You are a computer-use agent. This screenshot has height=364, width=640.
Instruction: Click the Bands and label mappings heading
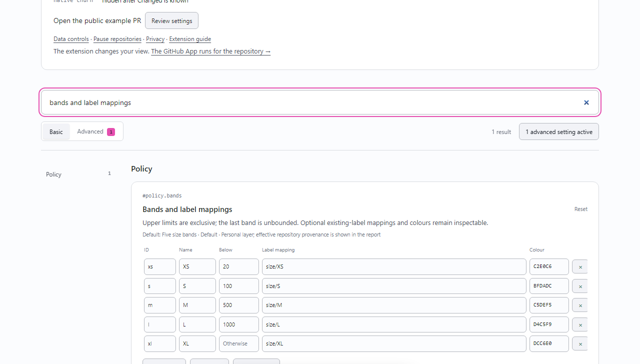coord(187,209)
